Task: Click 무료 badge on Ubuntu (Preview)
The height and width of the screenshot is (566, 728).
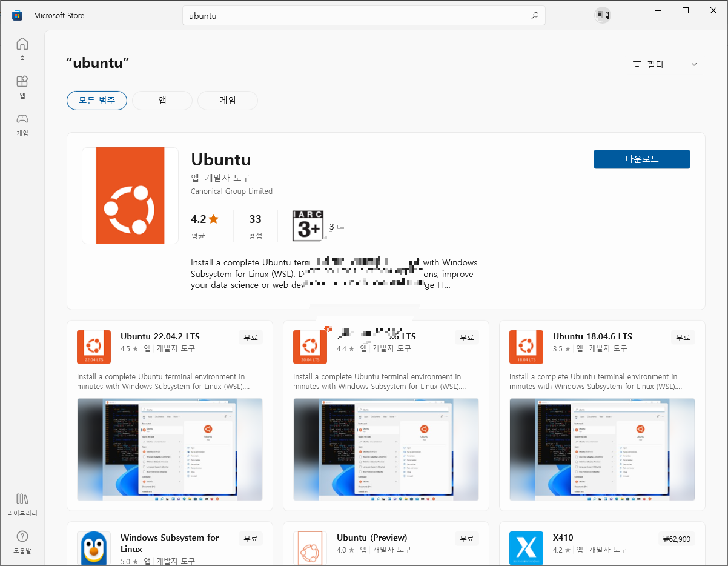Action: (467, 538)
